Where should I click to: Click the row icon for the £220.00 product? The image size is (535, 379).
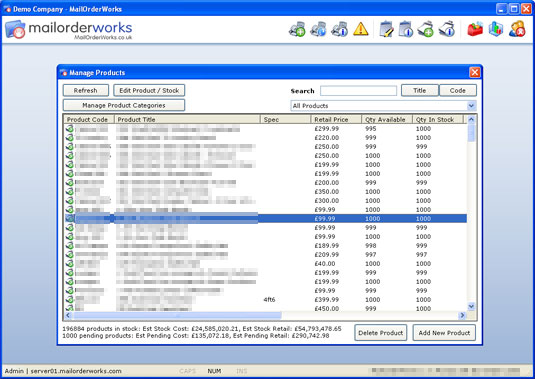coord(70,137)
